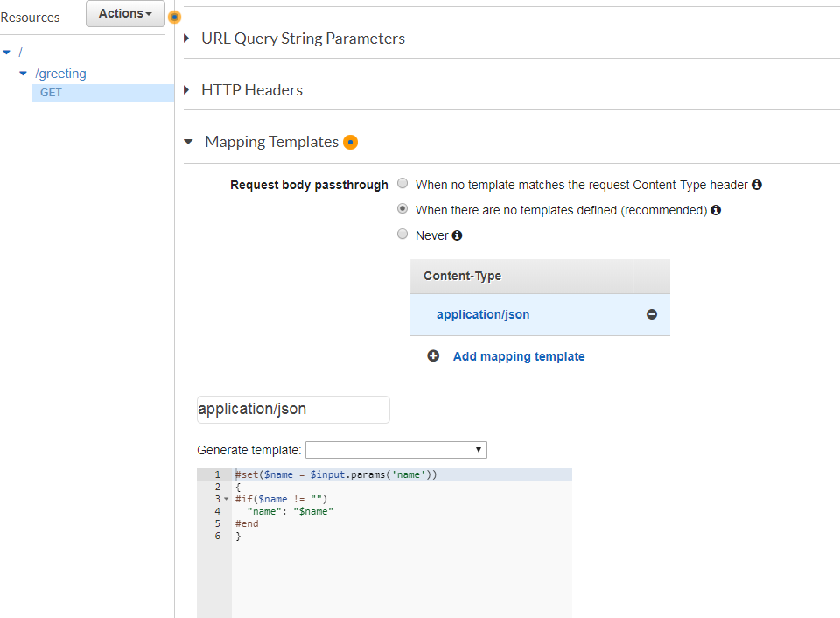Click info icon after 'request Content-Type header'
Image resolution: width=840 pixels, height=618 pixels.
pyautogui.click(x=757, y=185)
